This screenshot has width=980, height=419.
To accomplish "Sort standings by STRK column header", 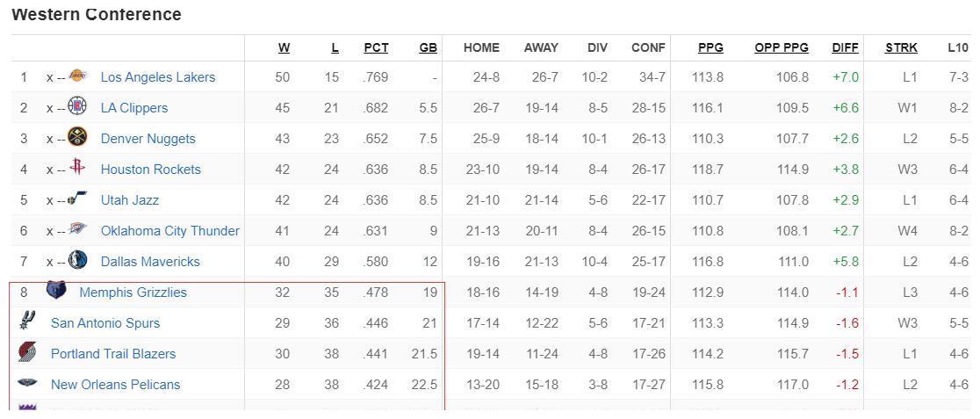I will pos(901,47).
